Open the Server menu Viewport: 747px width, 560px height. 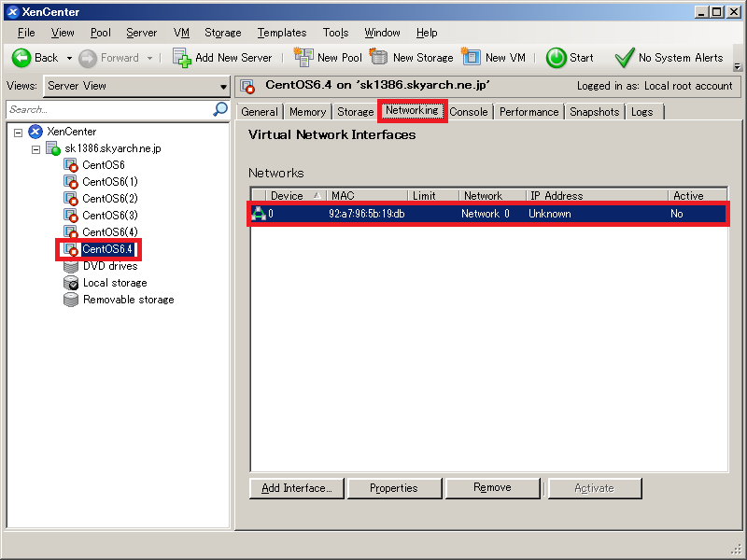point(142,33)
